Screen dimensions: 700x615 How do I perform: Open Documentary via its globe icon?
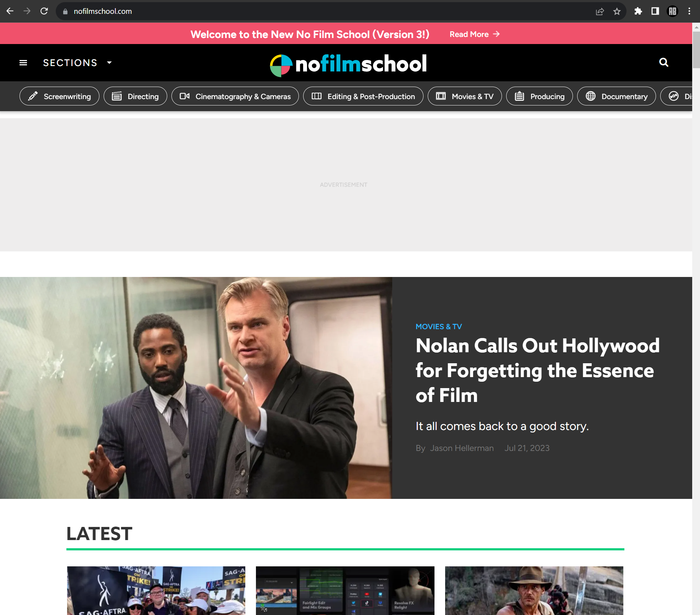(x=591, y=96)
